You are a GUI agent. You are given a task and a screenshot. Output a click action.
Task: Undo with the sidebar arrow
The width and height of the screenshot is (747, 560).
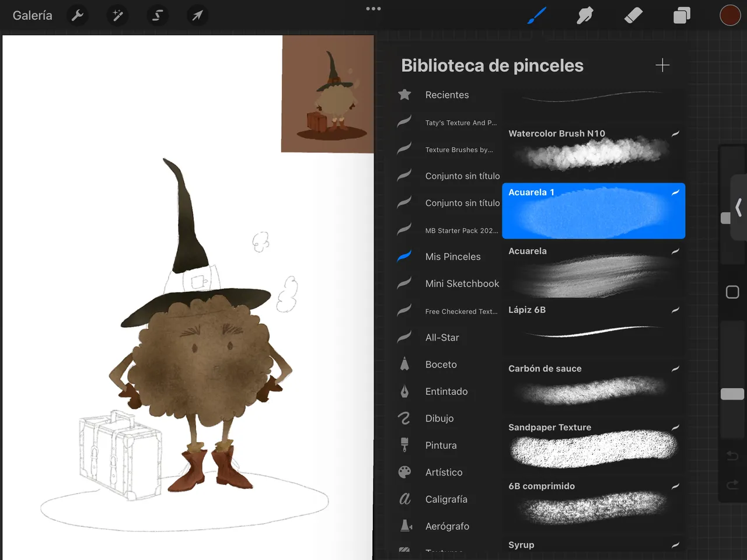(732, 456)
